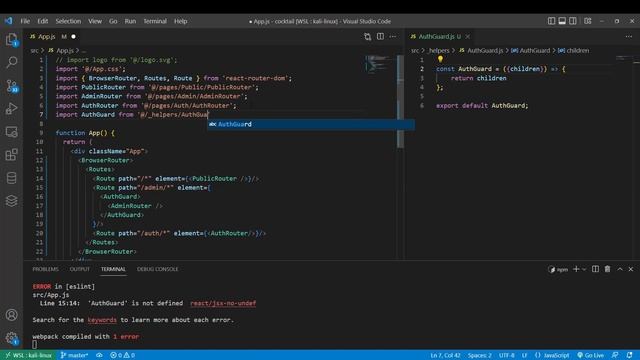
Task: Open the Accounts menu icon
Action: click(11, 315)
